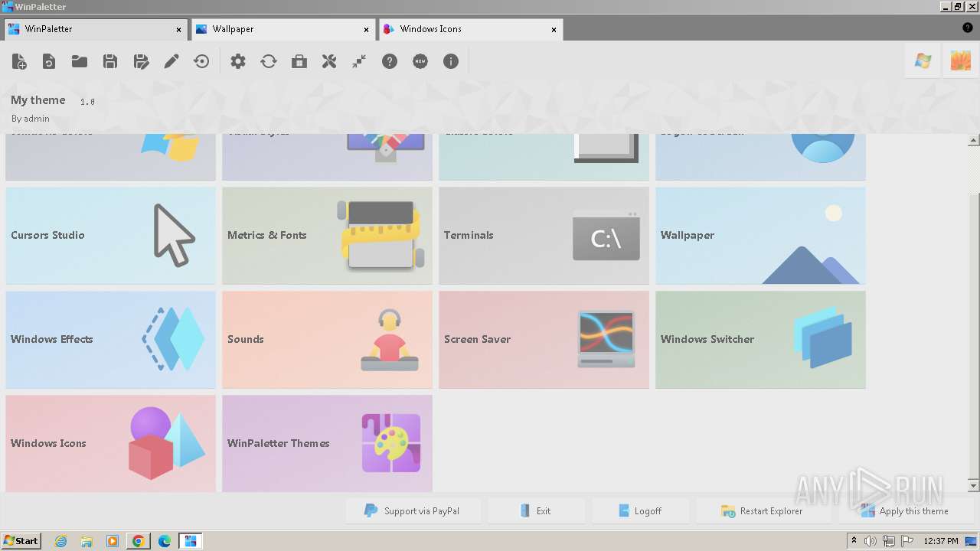
Task: Open File Explorer from the taskbar
Action: click(87, 541)
